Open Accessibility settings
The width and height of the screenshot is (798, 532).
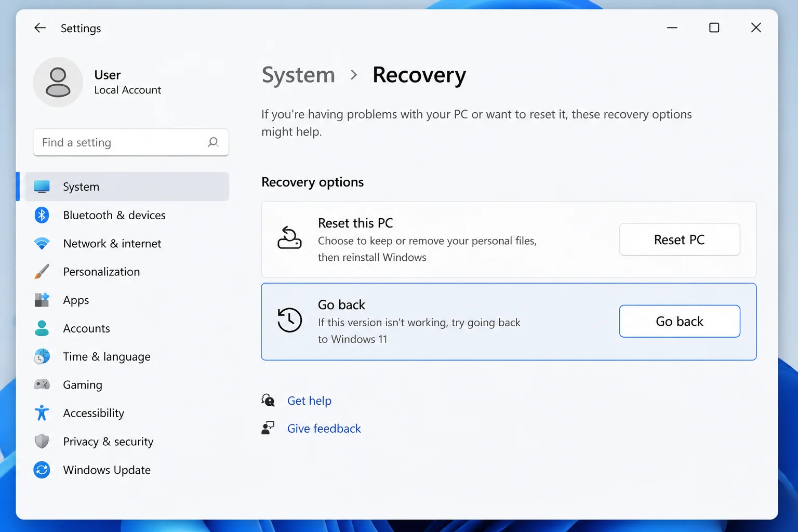coord(127,413)
